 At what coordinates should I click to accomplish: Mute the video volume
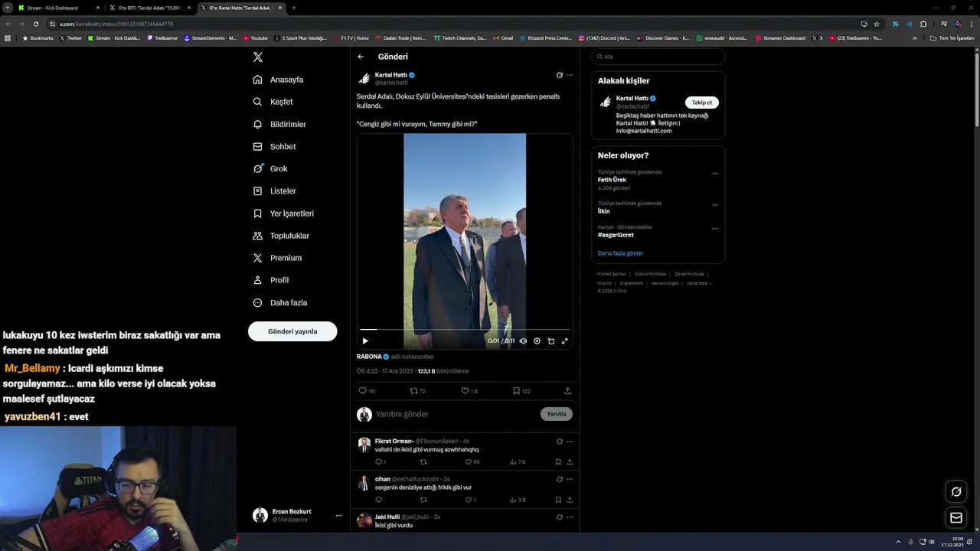523,341
